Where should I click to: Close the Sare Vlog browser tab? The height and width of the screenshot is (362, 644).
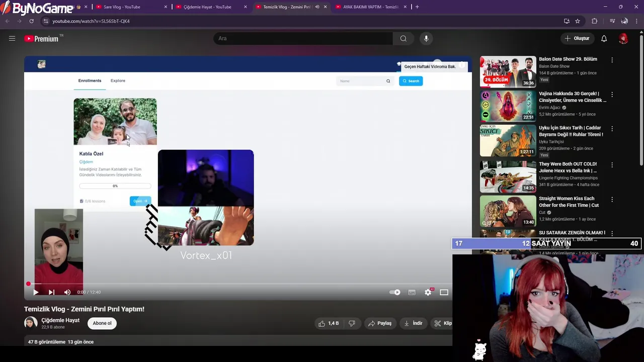coord(166,7)
